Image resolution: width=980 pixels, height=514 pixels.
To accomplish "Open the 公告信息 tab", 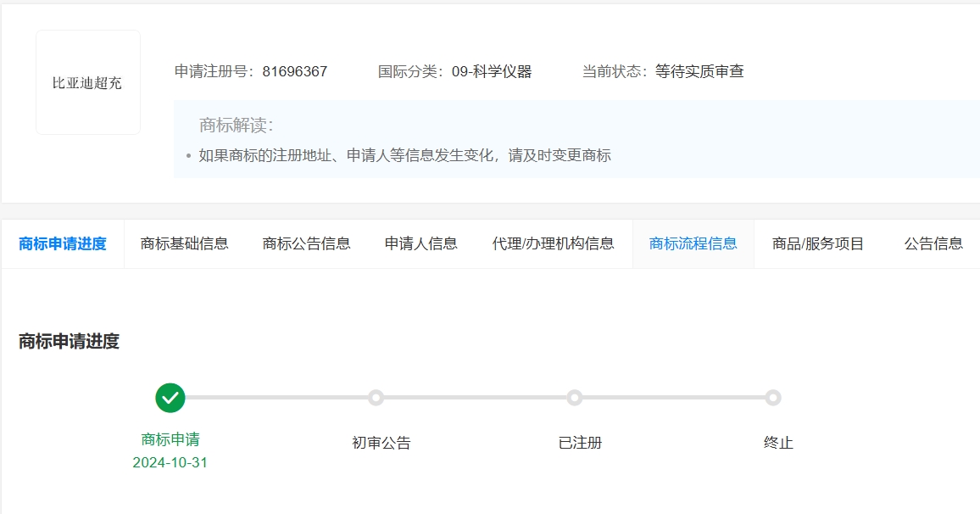I will [933, 244].
